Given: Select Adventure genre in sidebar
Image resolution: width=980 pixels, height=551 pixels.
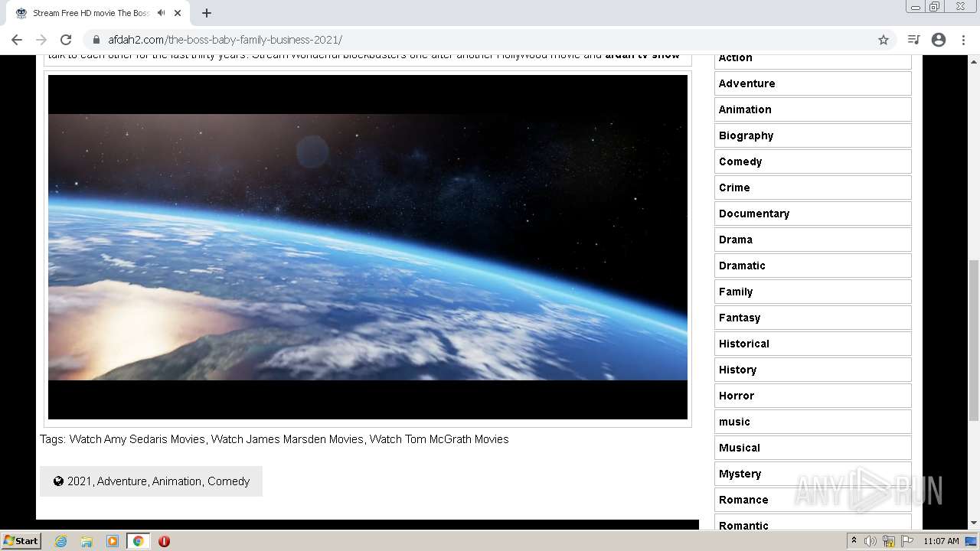Looking at the screenshot, I should click(x=812, y=83).
